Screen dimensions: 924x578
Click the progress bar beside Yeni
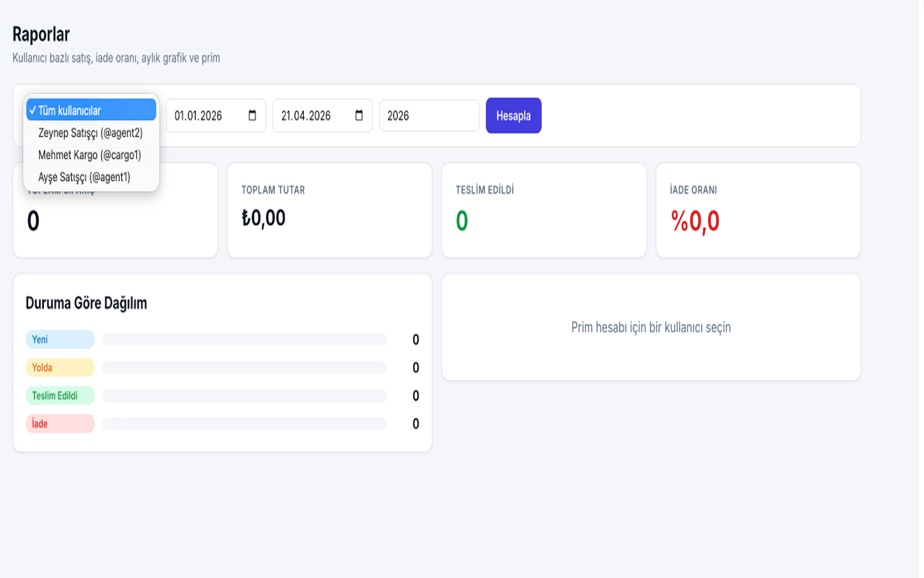tap(244, 339)
